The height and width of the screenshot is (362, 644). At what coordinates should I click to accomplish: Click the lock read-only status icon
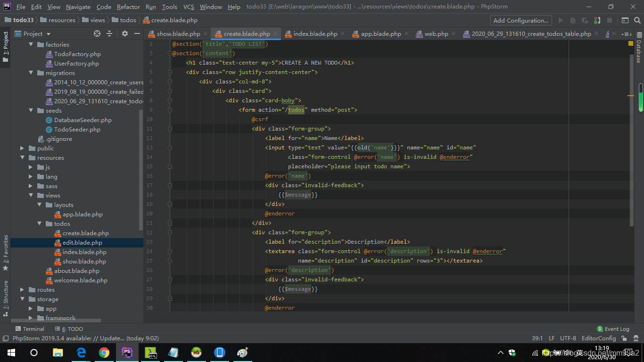point(624,338)
